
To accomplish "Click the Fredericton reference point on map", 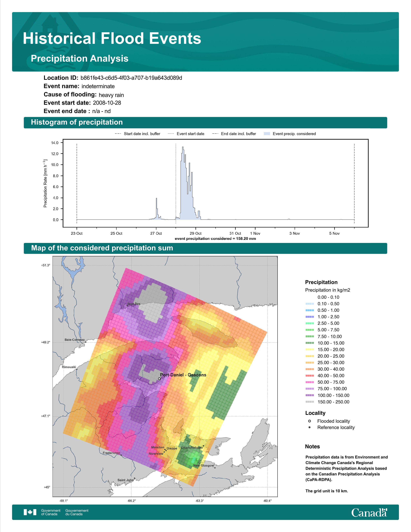I will pyautogui.click(x=121, y=455).
